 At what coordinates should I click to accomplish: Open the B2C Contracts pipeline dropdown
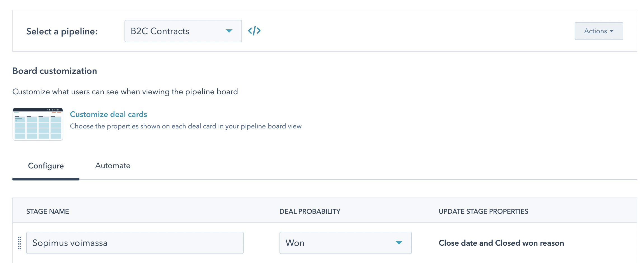(183, 31)
